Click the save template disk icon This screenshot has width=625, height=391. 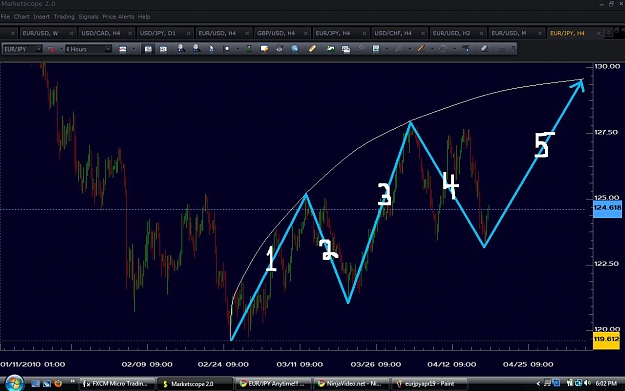click(x=376, y=49)
